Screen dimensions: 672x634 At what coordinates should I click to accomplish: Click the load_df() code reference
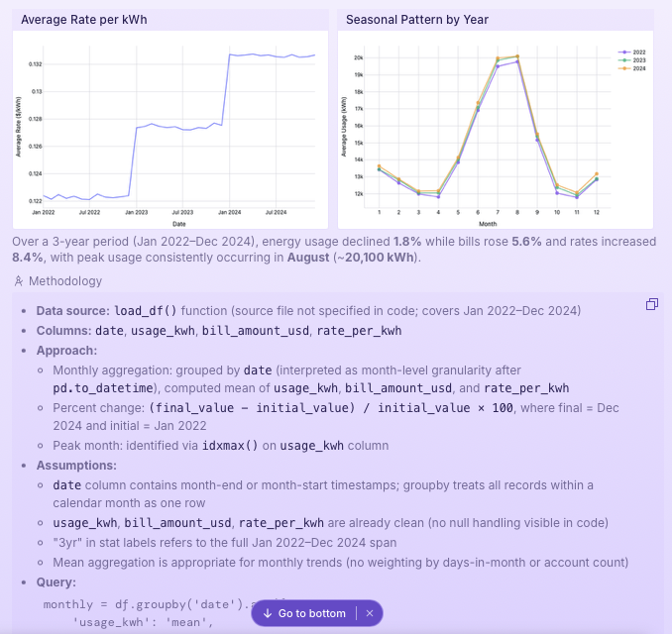point(146,311)
